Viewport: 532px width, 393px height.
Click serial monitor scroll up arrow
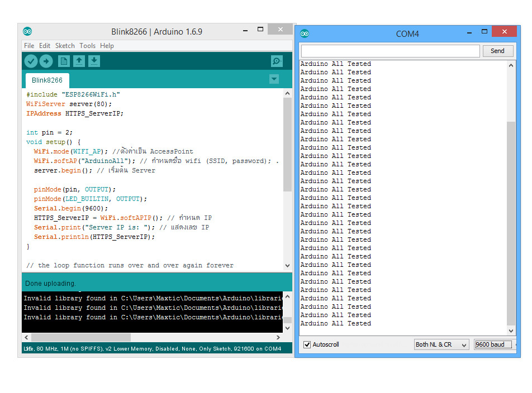(511, 65)
